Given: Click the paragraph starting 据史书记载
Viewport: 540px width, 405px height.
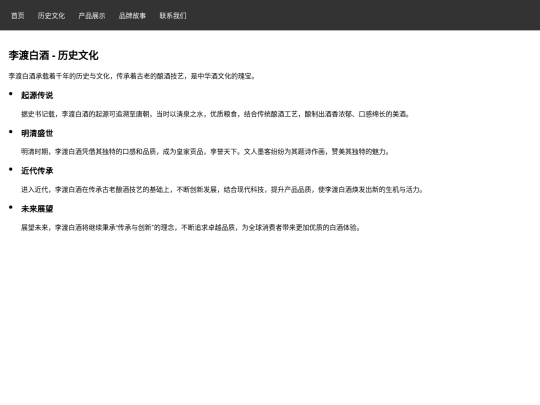Looking at the screenshot, I should pos(215,114).
